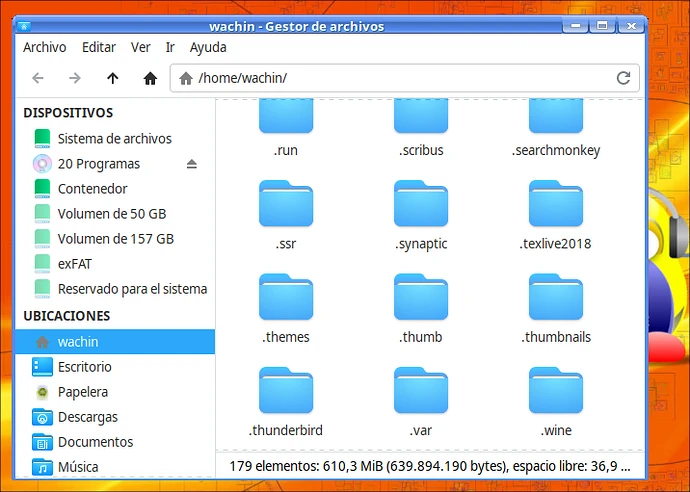Open 20 Programas disc device
The height and width of the screenshot is (492, 690).
99,164
